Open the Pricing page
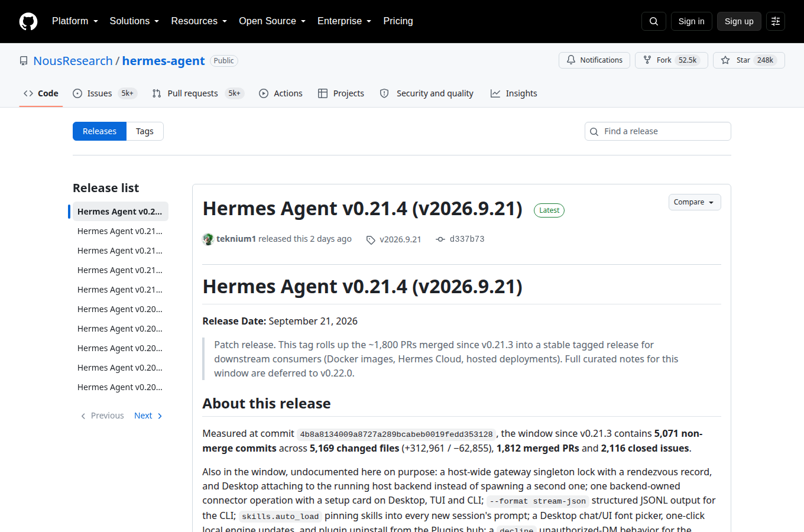Viewport: 804px width, 532px height. [x=398, y=21]
